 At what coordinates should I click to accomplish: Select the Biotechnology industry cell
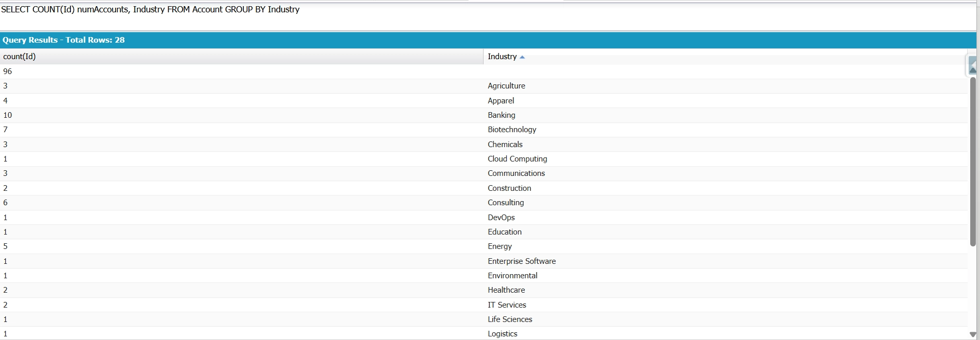pos(512,130)
